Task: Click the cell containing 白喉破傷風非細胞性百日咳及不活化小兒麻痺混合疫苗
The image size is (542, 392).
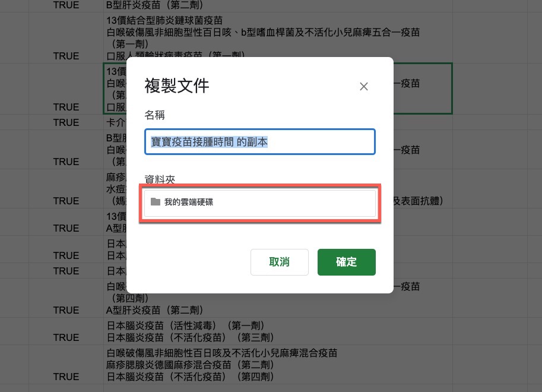Action: pyautogui.click(x=278, y=364)
